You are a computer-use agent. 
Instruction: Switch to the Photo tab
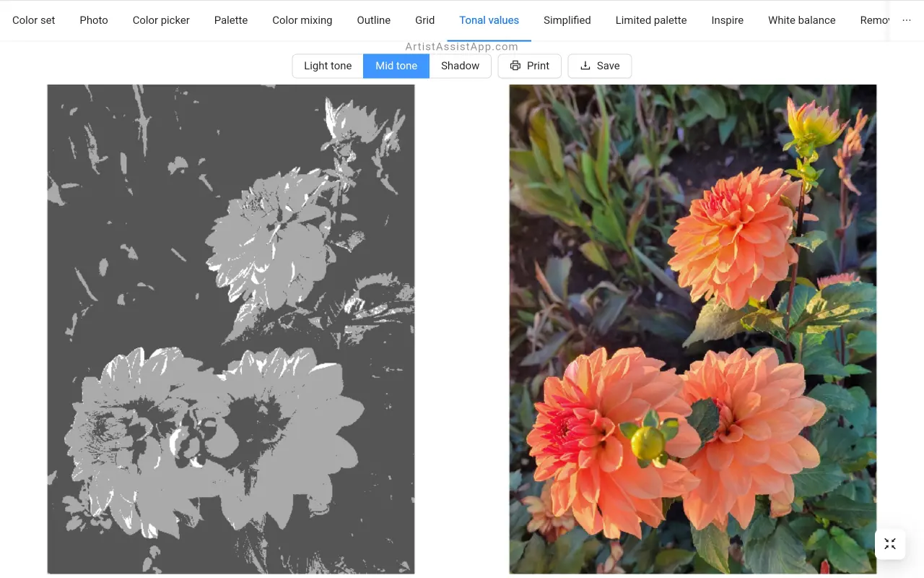(x=94, y=20)
